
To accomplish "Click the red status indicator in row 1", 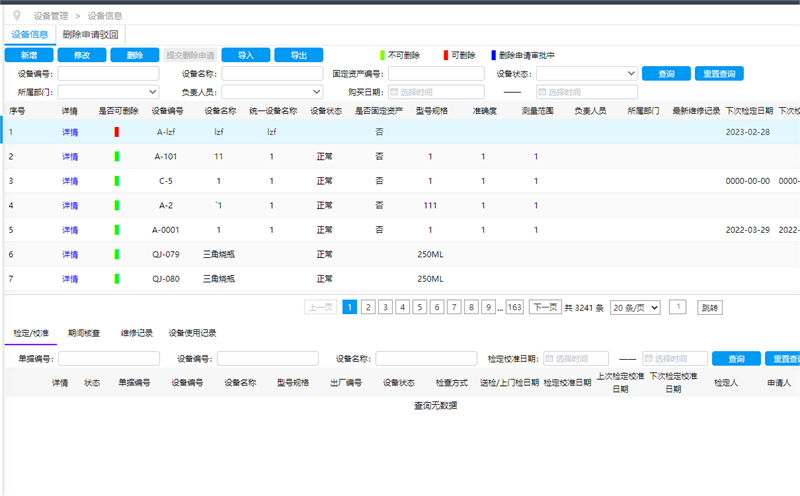I will (116, 131).
